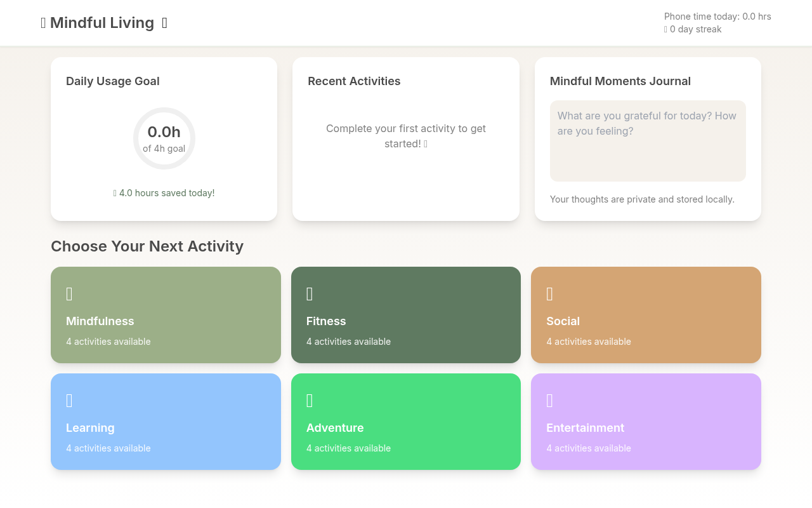Click the icon right of the Mindful Living title

click(x=164, y=23)
